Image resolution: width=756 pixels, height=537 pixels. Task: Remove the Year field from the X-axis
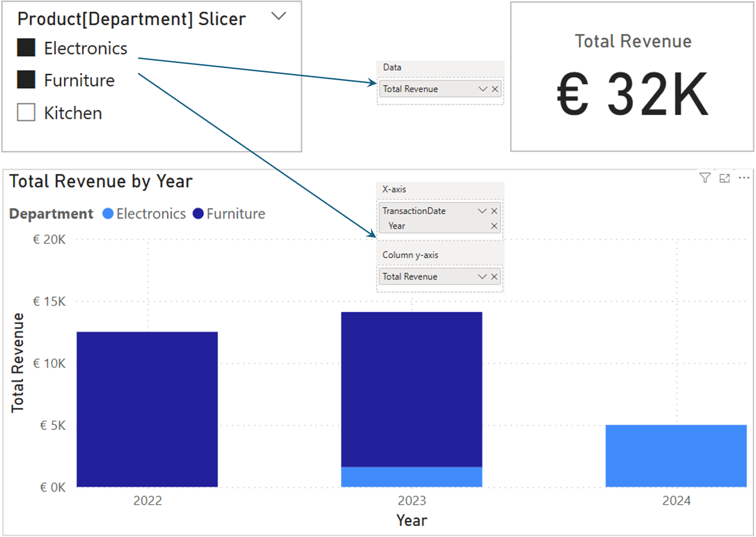click(494, 226)
